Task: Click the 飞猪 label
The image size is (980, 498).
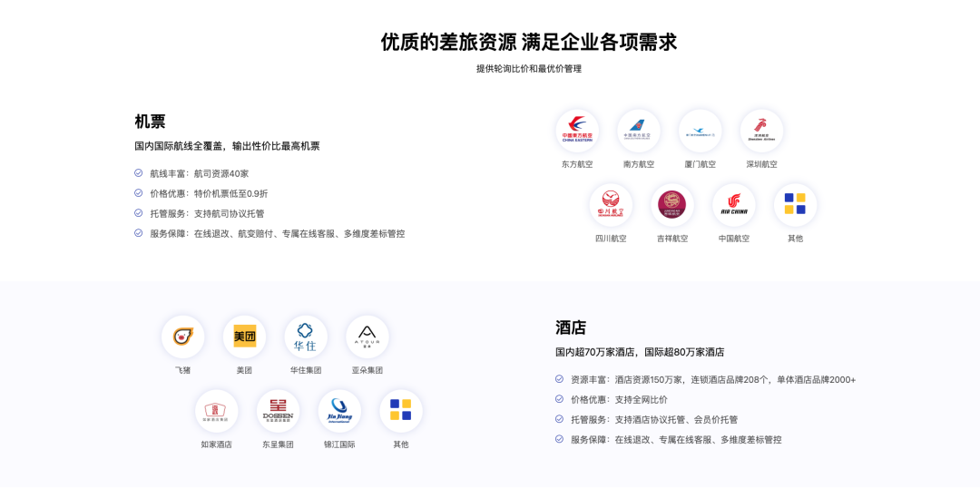Action: tap(182, 370)
